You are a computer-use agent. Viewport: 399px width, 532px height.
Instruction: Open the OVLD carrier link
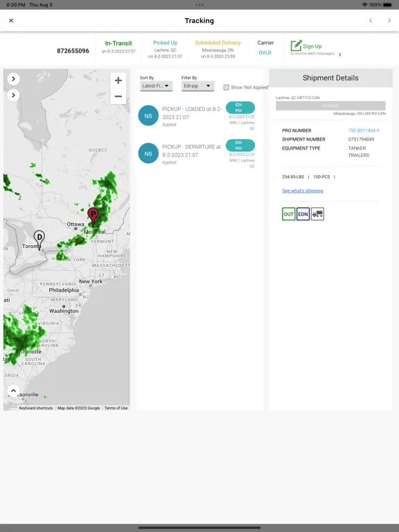pyautogui.click(x=265, y=53)
